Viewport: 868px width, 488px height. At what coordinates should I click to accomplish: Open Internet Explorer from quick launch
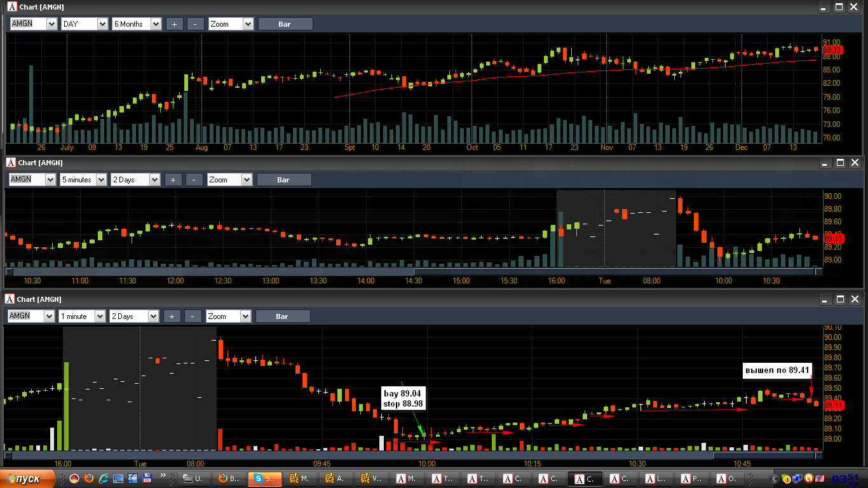coord(104,478)
